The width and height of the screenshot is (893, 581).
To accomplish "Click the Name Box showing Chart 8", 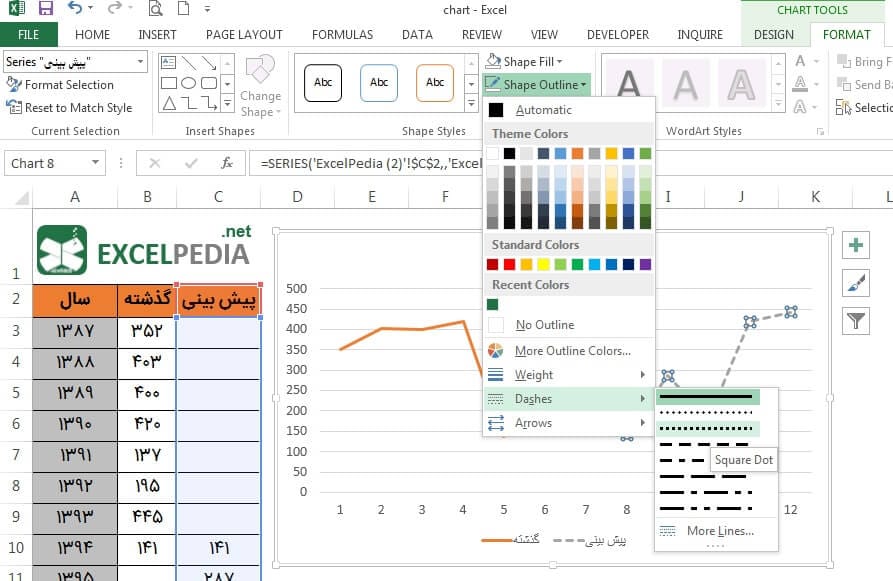I will [x=54, y=163].
